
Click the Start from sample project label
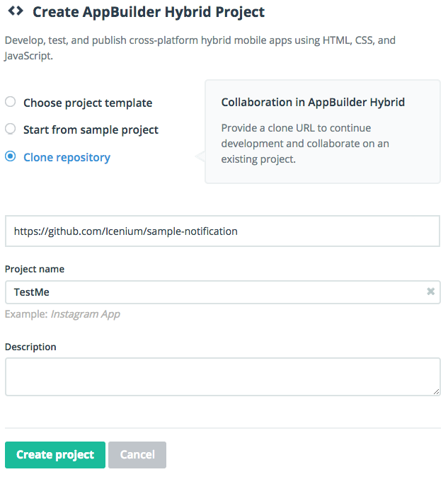(x=91, y=130)
